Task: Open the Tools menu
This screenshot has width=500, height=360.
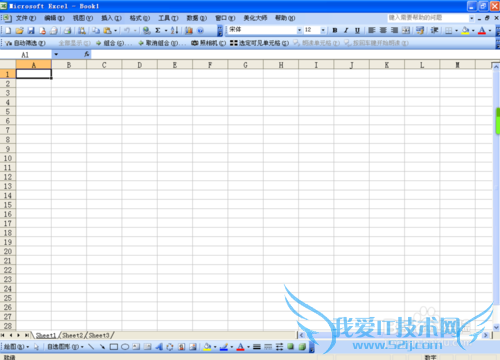Action: point(168,18)
